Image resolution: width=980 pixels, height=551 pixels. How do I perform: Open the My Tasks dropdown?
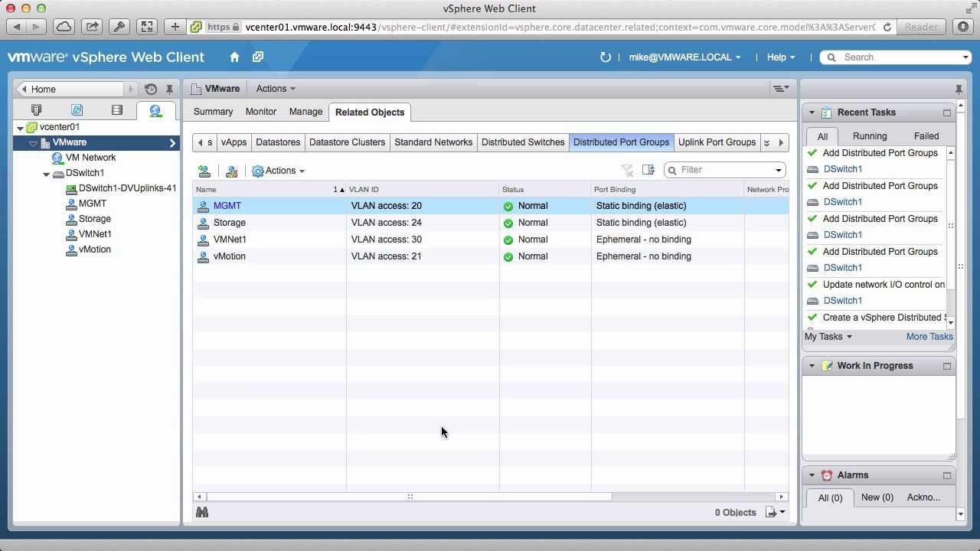[828, 337]
